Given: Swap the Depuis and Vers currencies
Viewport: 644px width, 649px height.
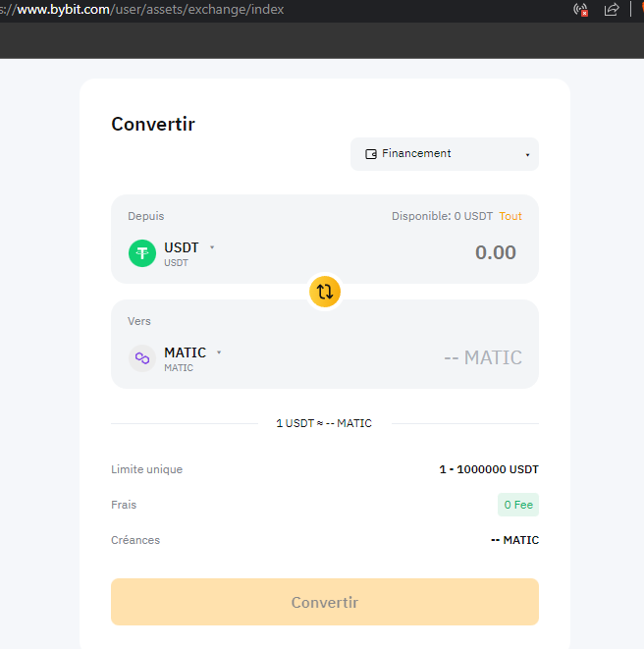Looking at the screenshot, I should point(325,292).
